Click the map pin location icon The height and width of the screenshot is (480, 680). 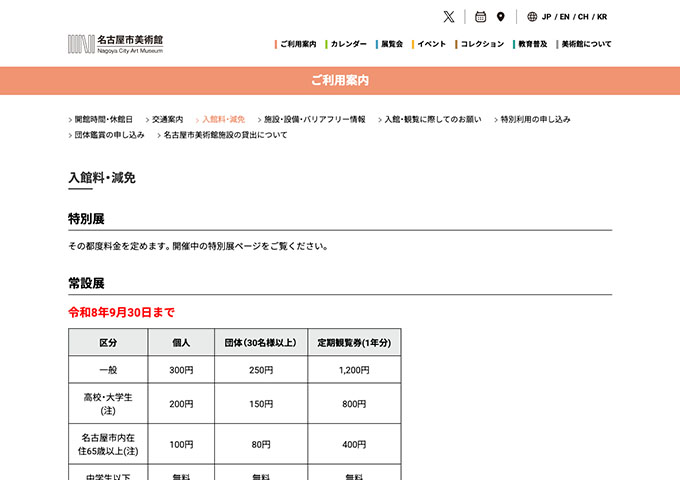coord(500,17)
